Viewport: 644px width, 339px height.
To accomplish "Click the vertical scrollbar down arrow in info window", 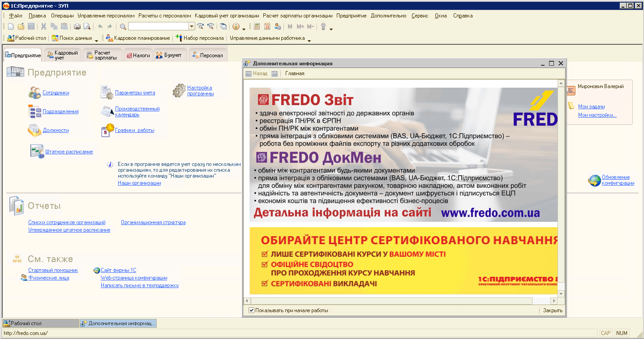I will point(561,293).
